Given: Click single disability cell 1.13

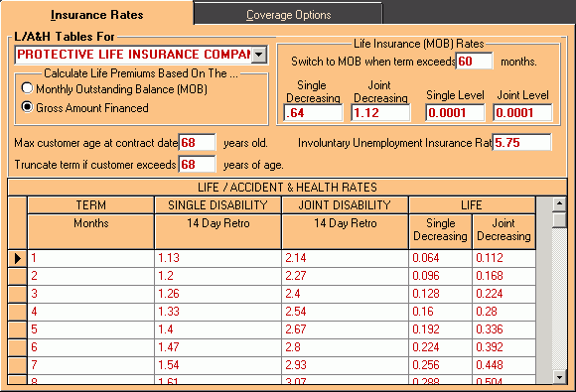Looking at the screenshot, I should tap(217, 258).
